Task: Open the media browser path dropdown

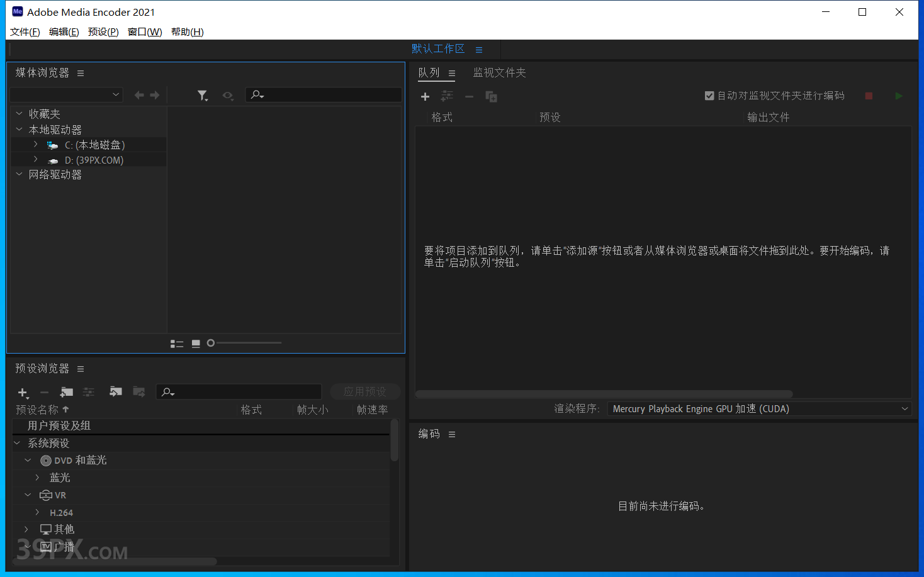Action: (66, 95)
